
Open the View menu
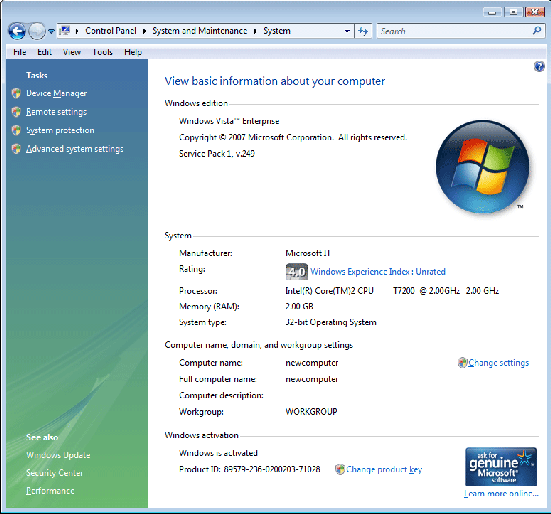(72, 52)
